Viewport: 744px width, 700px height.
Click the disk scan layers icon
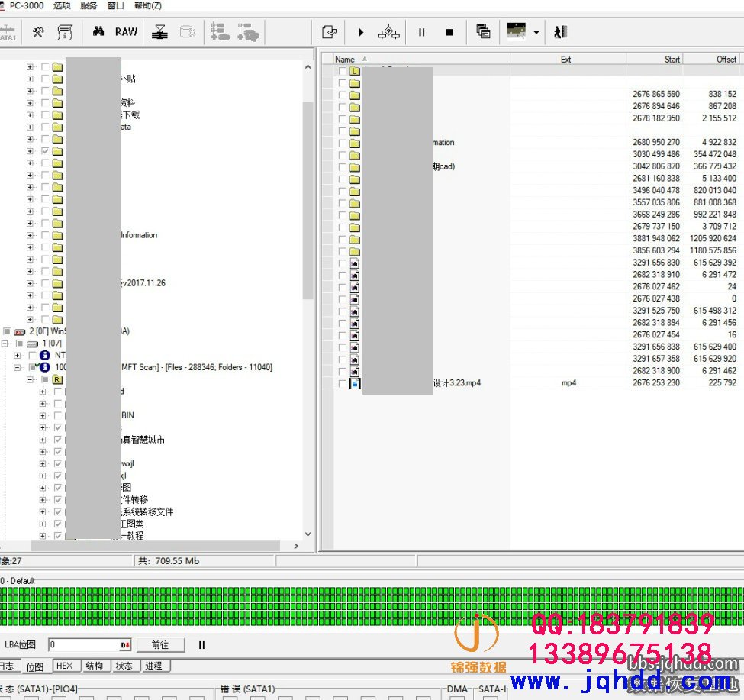(x=159, y=32)
